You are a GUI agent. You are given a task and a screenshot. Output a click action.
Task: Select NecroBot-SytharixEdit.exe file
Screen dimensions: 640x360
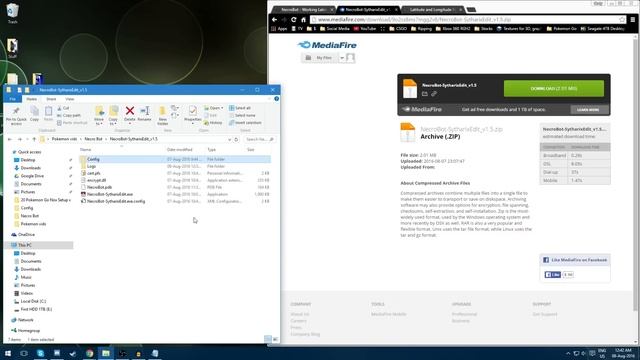click(175, 194)
